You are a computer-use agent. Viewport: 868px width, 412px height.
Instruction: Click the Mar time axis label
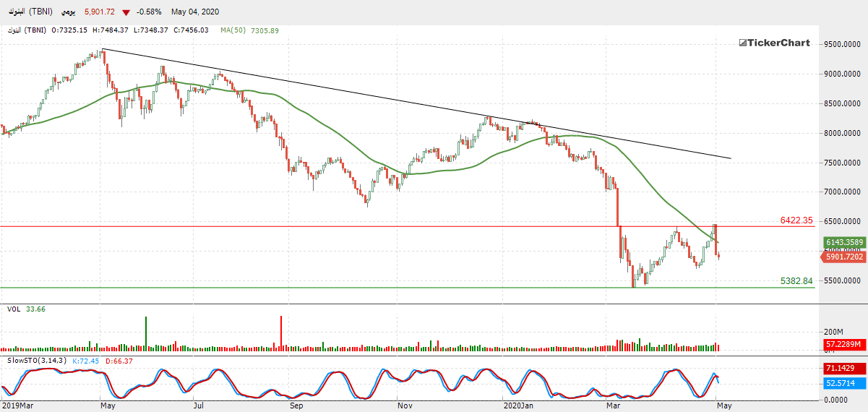(x=613, y=405)
